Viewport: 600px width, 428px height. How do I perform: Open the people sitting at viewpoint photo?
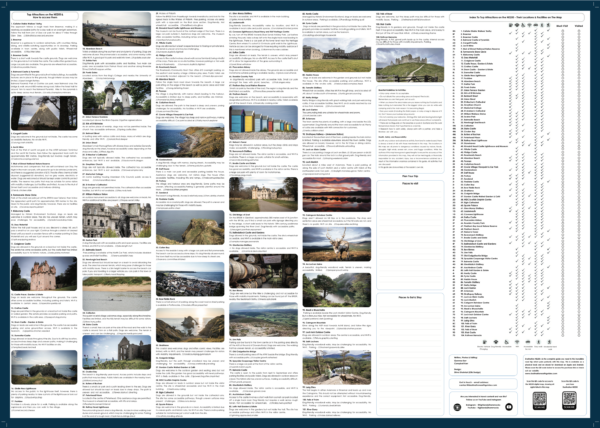point(337,367)
